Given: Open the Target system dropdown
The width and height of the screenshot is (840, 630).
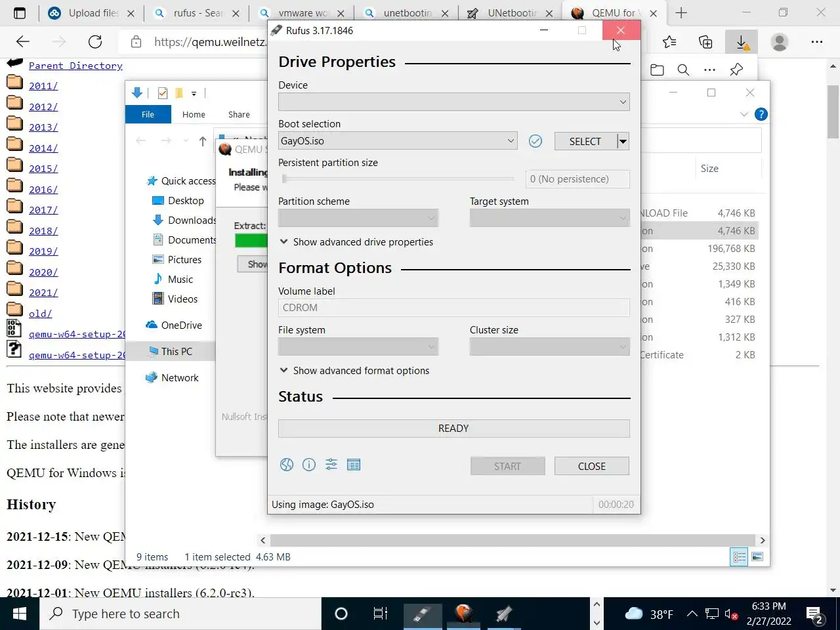Looking at the screenshot, I should pos(550,218).
